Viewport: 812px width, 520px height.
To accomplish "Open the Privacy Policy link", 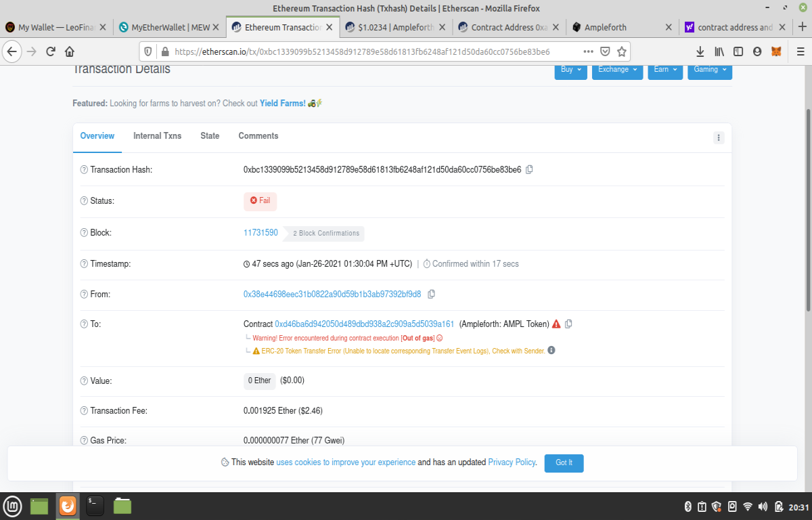I will tap(512, 462).
